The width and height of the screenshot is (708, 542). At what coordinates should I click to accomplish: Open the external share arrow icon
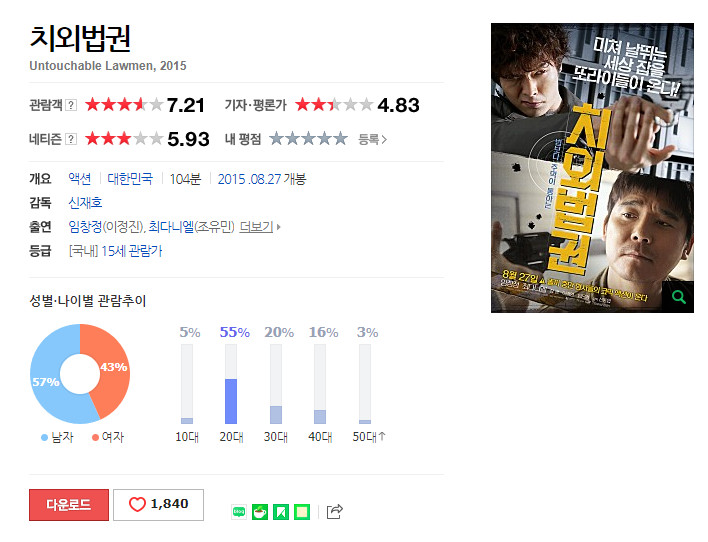pos(334,511)
